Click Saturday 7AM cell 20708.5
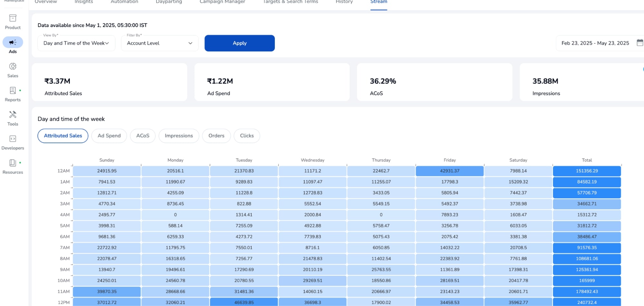Screen dimensions: 644x306 [x=518, y=248]
